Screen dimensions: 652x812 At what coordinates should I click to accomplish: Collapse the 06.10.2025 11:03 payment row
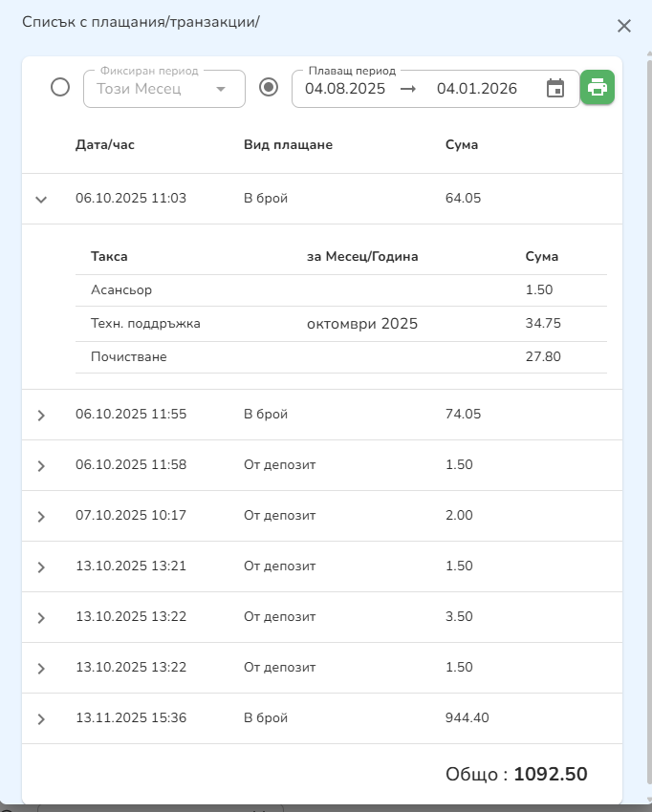point(41,200)
